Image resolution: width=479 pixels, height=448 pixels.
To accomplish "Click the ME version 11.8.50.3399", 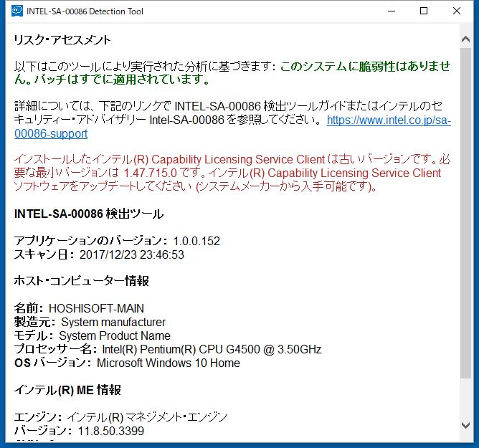I will coord(111,431).
